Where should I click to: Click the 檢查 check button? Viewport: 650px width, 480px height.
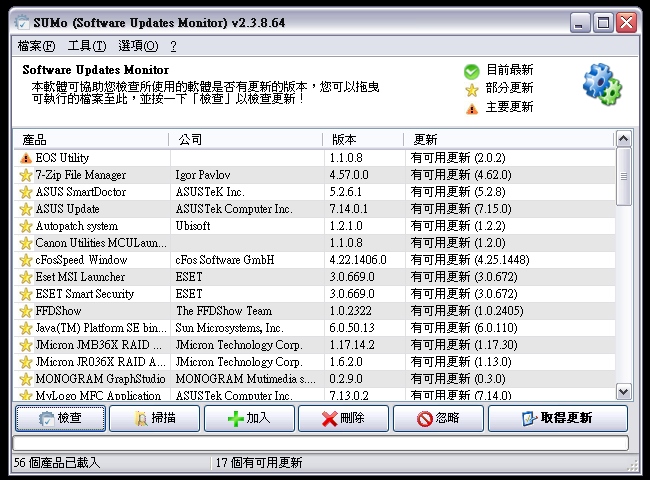(x=61, y=418)
